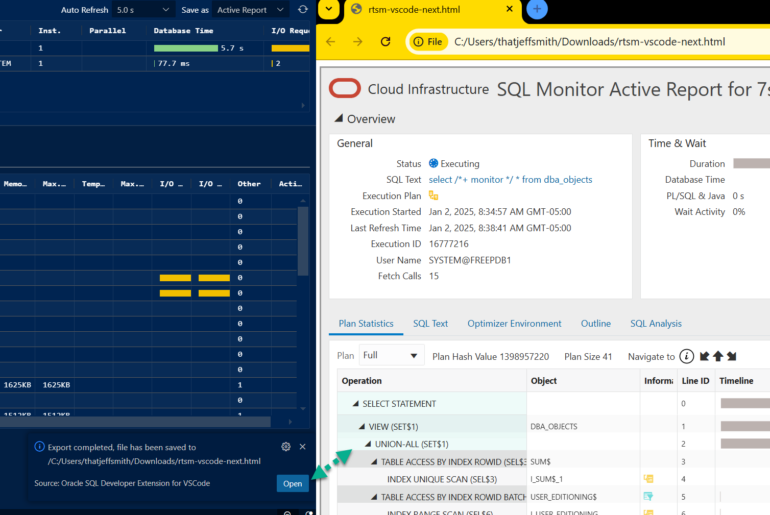Image resolution: width=770 pixels, height=515 pixels.
Task: Collapse the SELECT STATEMENT tree node
Action: tap(355, 404)
